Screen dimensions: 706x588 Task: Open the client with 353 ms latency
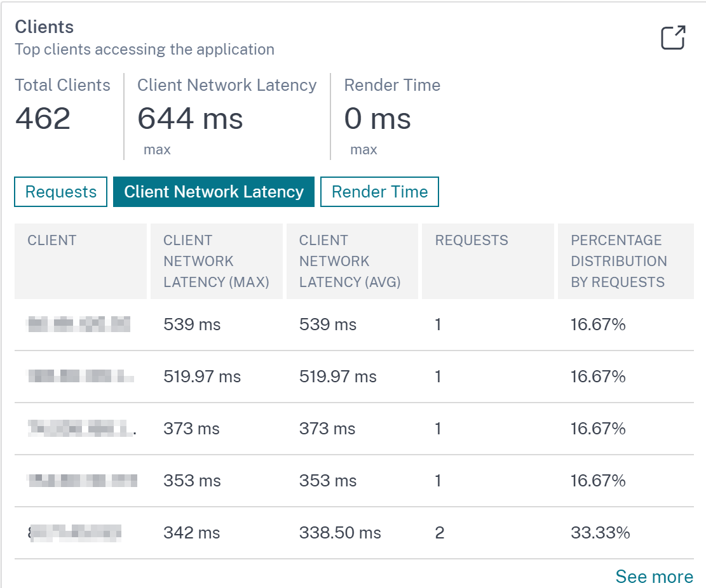[83, 481]
